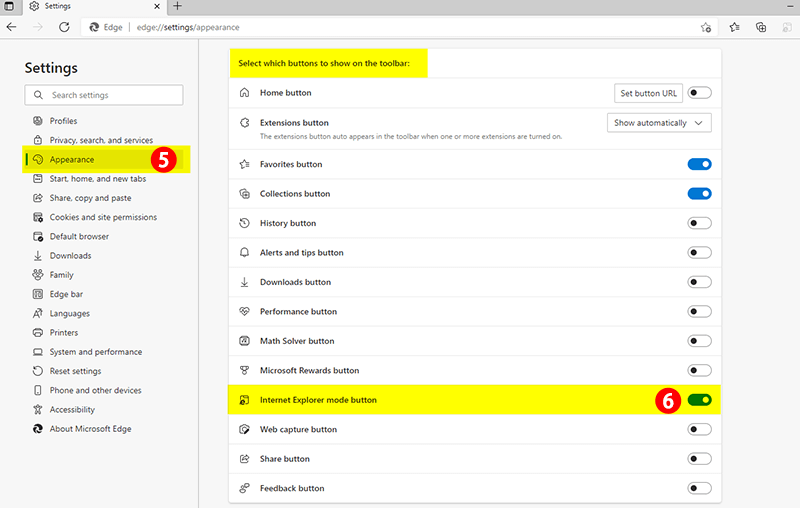Enable the Web capture button toggle
This screenshot has height=508, width=800.
[x=699, y=429]
